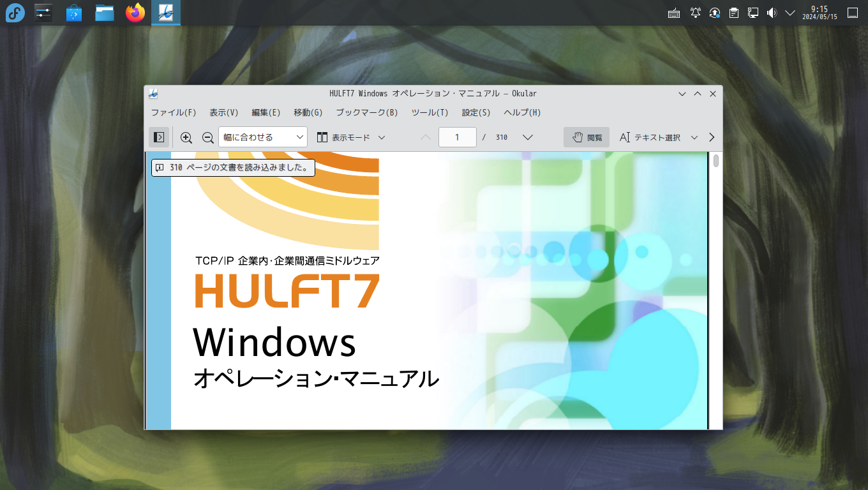Viewport: 868px width, 490px height.
Task: Go to previous page with up arrow
Action: [x=426, y=137]
